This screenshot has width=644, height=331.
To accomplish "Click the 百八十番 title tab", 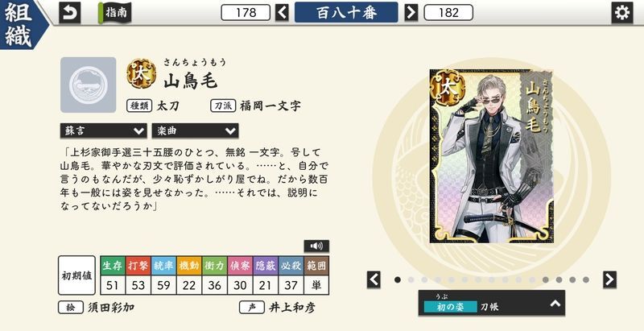I will pos(346,12).
